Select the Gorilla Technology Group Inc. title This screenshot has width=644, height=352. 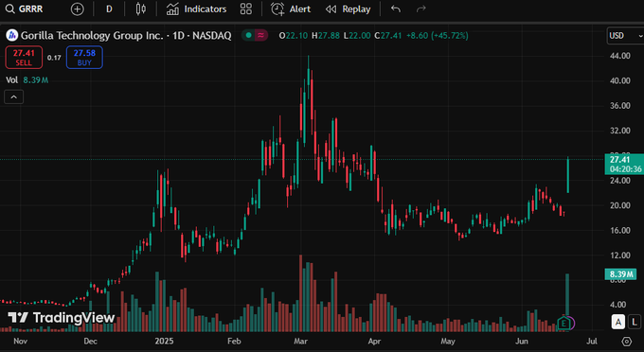coord(126,36)
